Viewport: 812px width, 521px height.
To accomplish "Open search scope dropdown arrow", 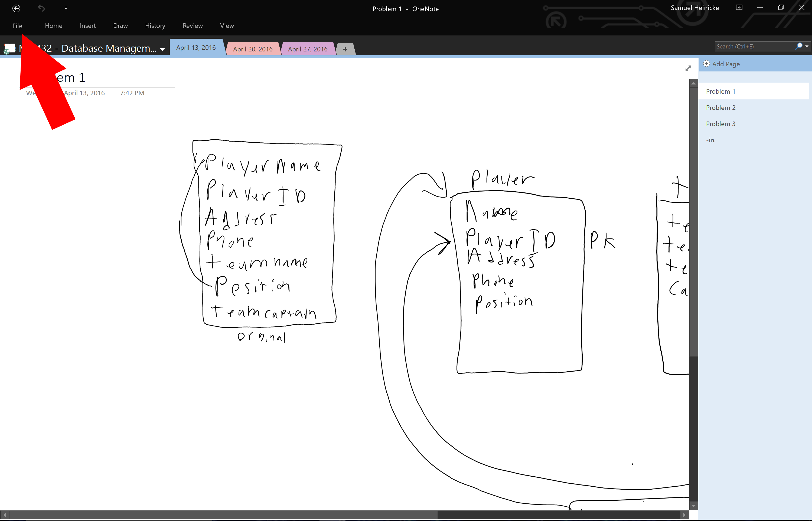I will [x=807, y=46].
